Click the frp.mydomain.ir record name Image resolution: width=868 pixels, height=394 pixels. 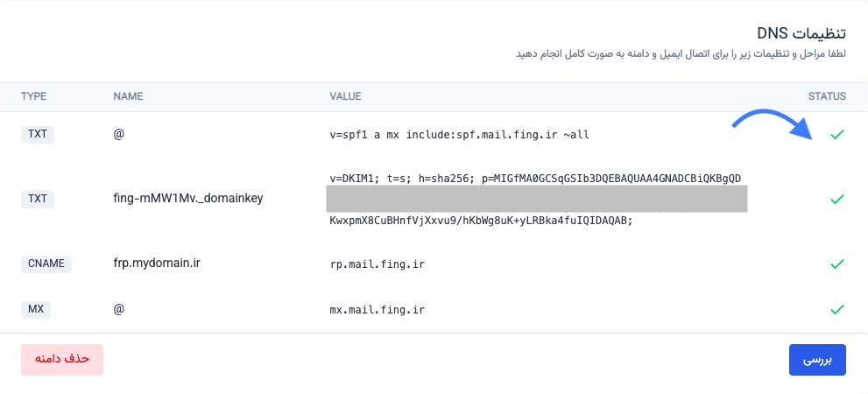pos(157,264)
